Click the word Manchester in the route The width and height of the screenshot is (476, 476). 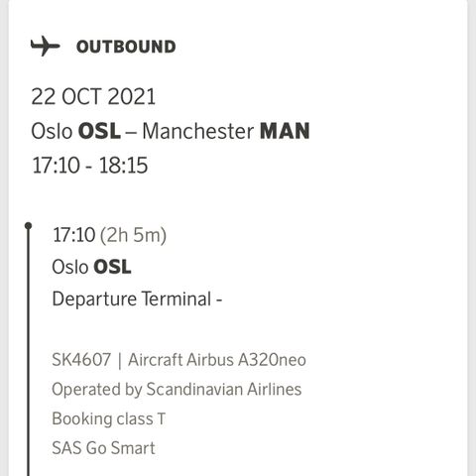pos(198,131)
